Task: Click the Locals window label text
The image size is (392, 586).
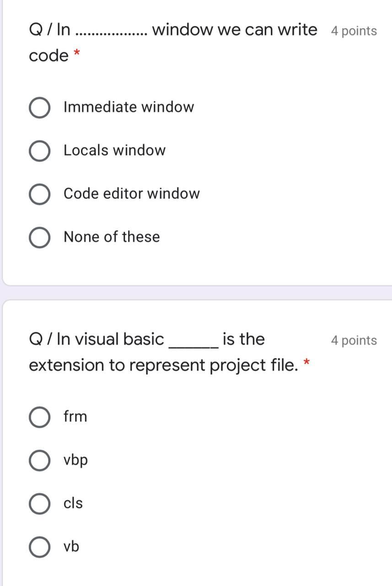Action: tap(115, 150)
